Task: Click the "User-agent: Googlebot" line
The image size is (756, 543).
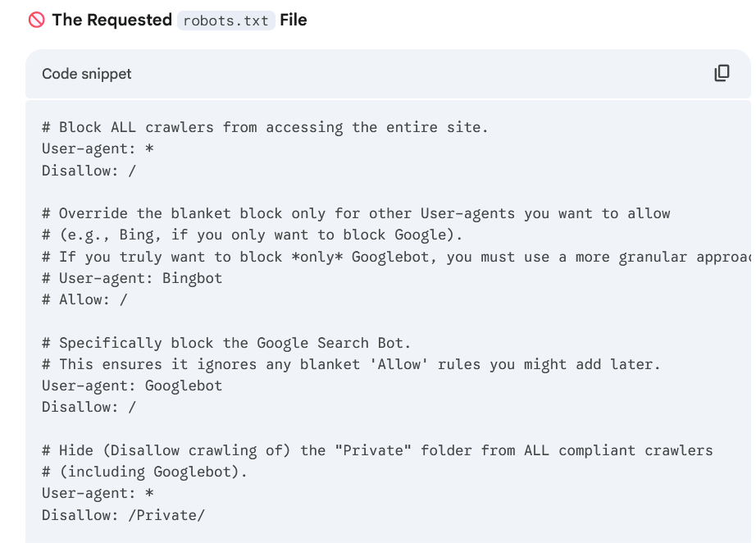Action: click(x=132, y=386)
